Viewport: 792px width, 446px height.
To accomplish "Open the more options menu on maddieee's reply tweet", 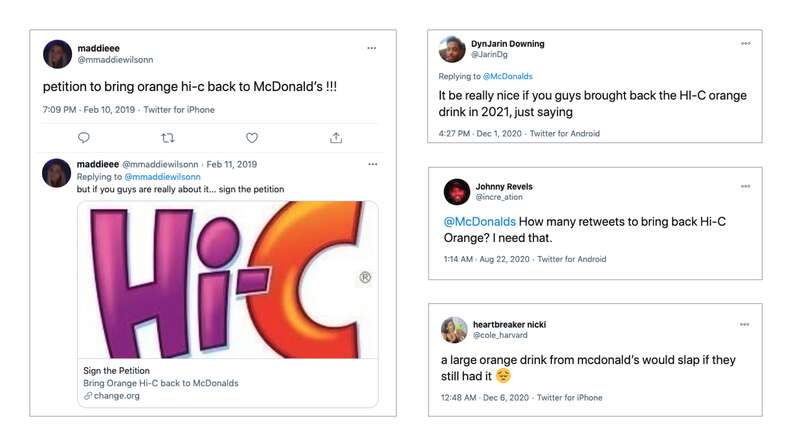I will 372,164.
